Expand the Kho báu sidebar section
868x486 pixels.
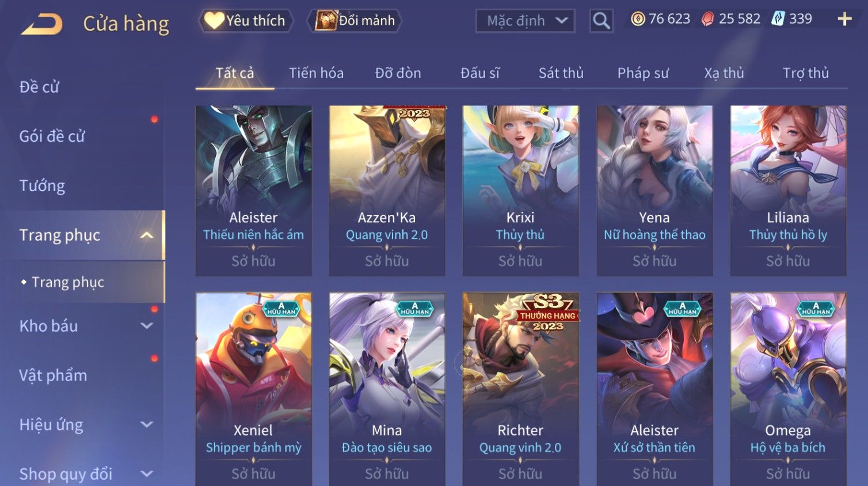(147, 326)
